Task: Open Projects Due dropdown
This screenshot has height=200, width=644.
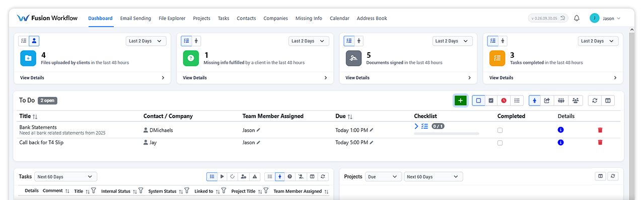Action: tap(383, 177)
